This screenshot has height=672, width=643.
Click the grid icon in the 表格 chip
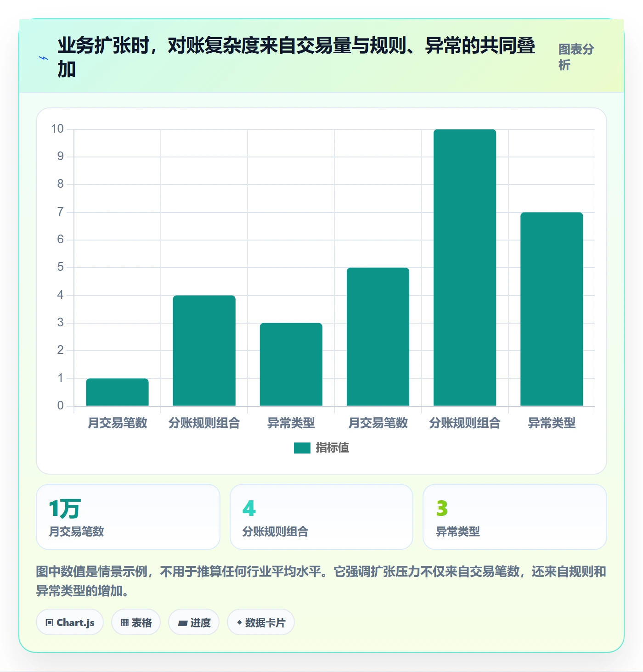pos(124,623)
